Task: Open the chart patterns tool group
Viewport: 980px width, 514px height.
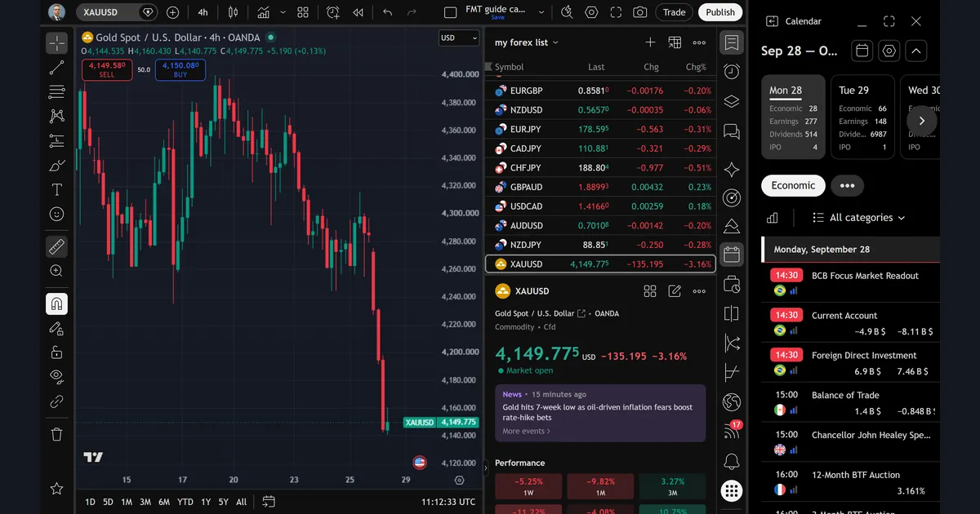Action: point(56,116)
